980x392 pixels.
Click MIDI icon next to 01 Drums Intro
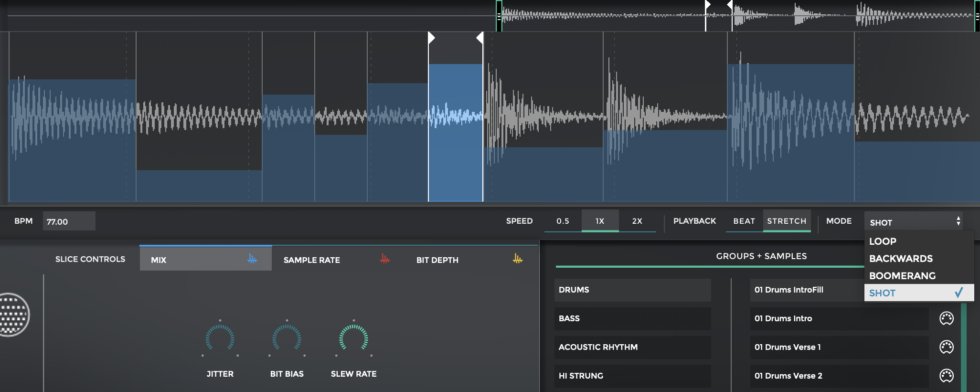(946, 318)
